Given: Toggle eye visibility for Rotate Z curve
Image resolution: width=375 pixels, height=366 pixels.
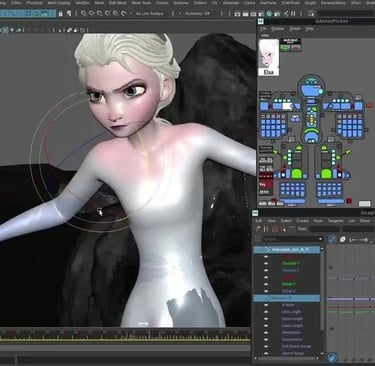Looking at the screenshot, I should coord(266,291).
